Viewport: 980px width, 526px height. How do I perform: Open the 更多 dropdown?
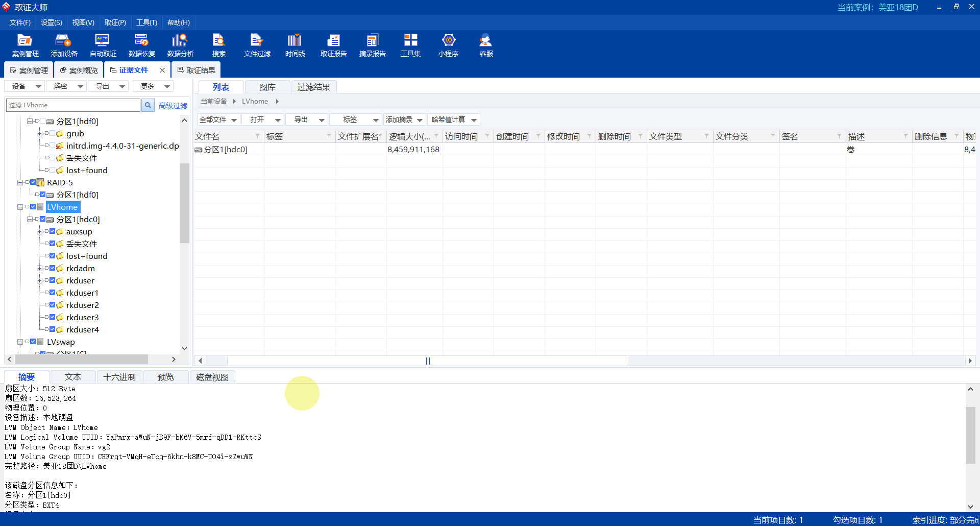click(x=154, y=86)
